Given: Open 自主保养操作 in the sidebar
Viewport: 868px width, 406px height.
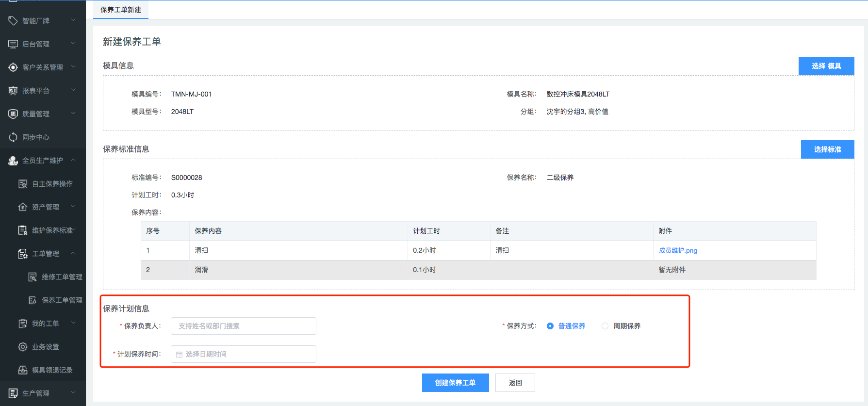Looking at the screenshot, I should (52, 184).
